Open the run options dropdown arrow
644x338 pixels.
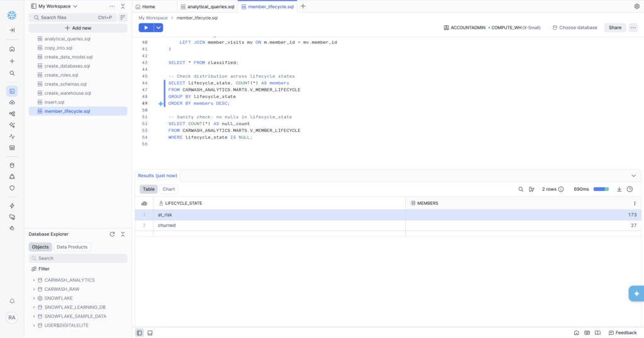[x=158, y=28]
